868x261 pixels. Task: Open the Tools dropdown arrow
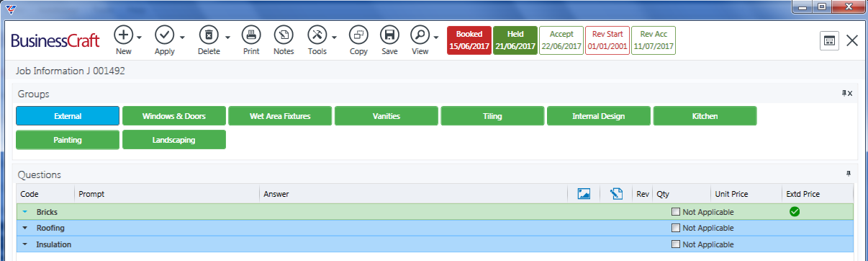[334, 37]
